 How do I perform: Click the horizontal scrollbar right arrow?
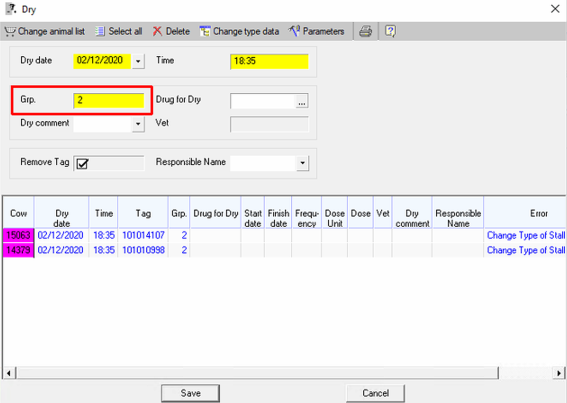click(559, 373)
